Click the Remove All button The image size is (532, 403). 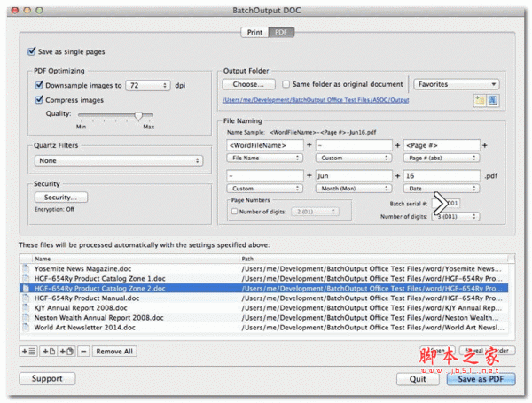pos(114,351)
